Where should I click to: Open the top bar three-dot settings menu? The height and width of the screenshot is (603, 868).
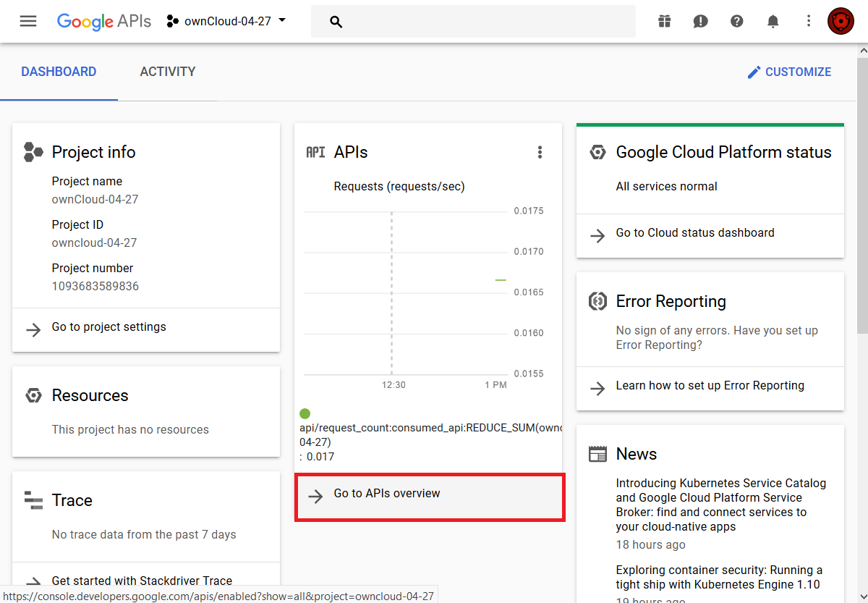pos(809,21)
